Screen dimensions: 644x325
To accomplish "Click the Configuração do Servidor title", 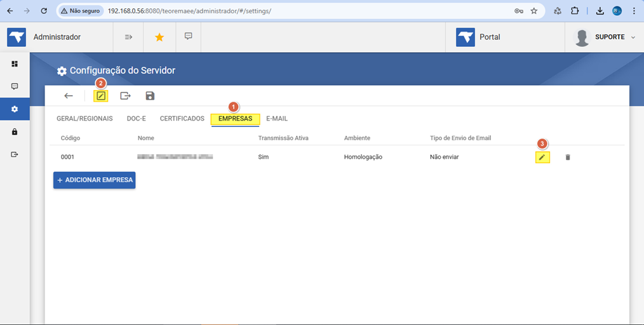I will [x=123, y=70].
